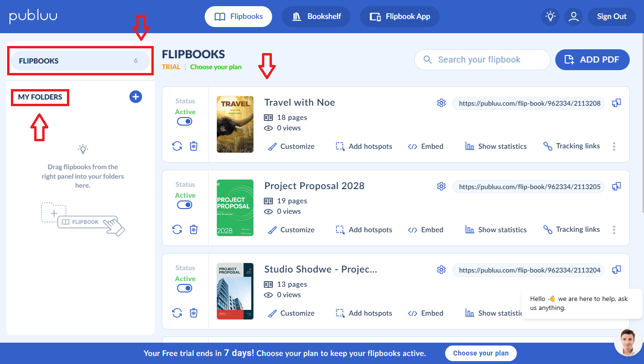This screenshot has height=364, width=644.
Task: Click Choose your plan in bottom banner
Action: click(x=480, y=353)
